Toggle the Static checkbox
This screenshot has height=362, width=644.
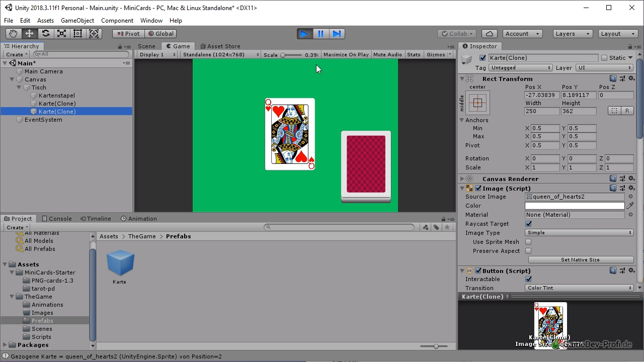(604, 58)
